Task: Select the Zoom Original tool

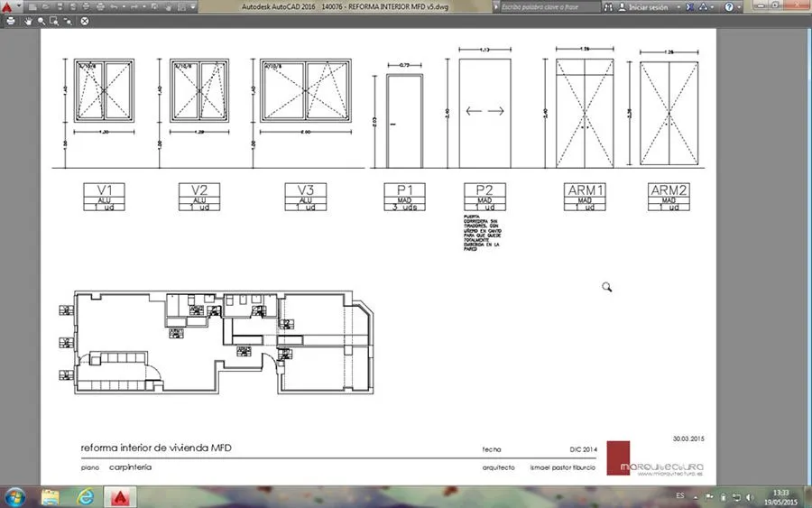Action: click(68, 22)
